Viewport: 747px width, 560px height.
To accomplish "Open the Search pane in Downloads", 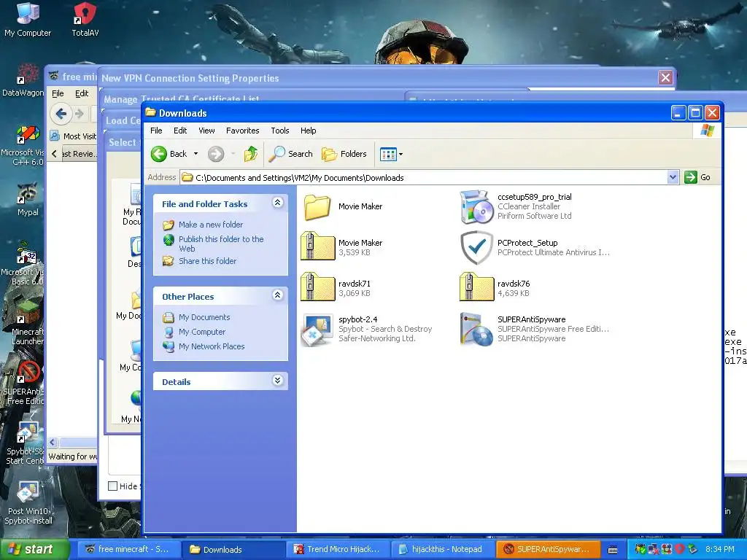I will (290, 154).
